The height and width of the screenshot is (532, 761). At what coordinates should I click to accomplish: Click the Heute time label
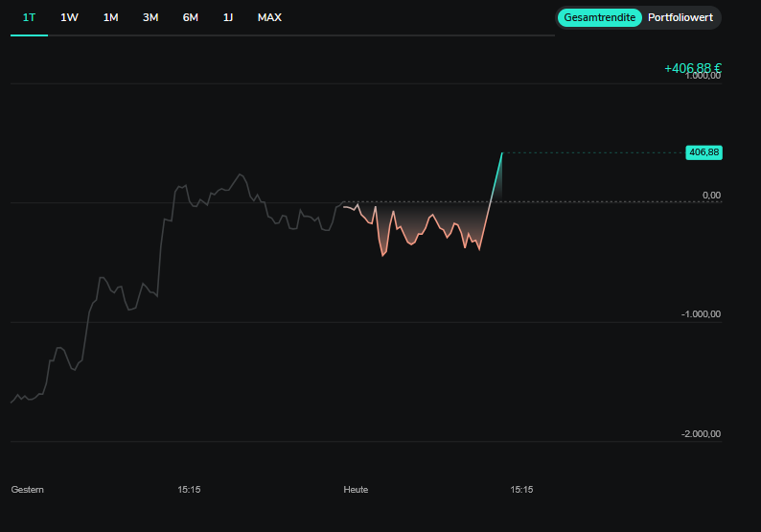pyautogui.click(x=356, y=489)
